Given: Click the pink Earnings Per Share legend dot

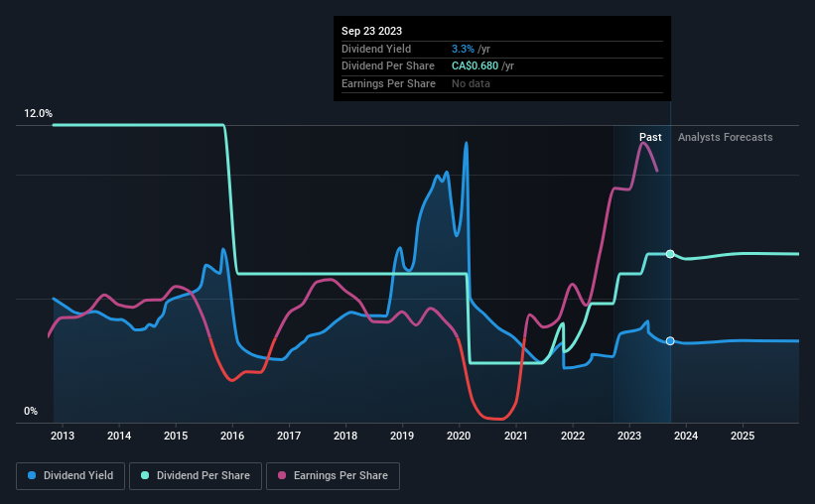Looking at the screenshot, I should [282, 475].
